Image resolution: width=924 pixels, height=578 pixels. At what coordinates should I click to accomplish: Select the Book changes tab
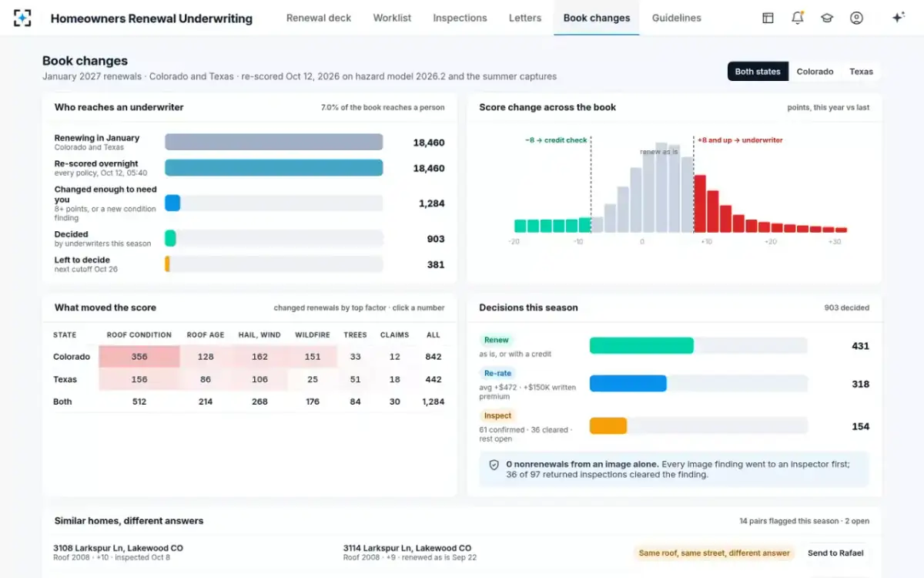tap(597, 18)
